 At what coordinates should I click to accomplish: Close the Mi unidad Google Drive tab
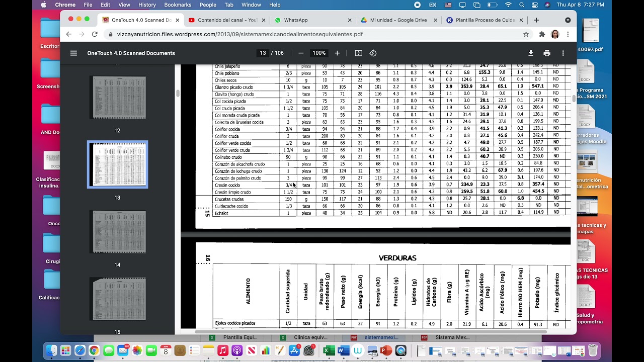436,20
